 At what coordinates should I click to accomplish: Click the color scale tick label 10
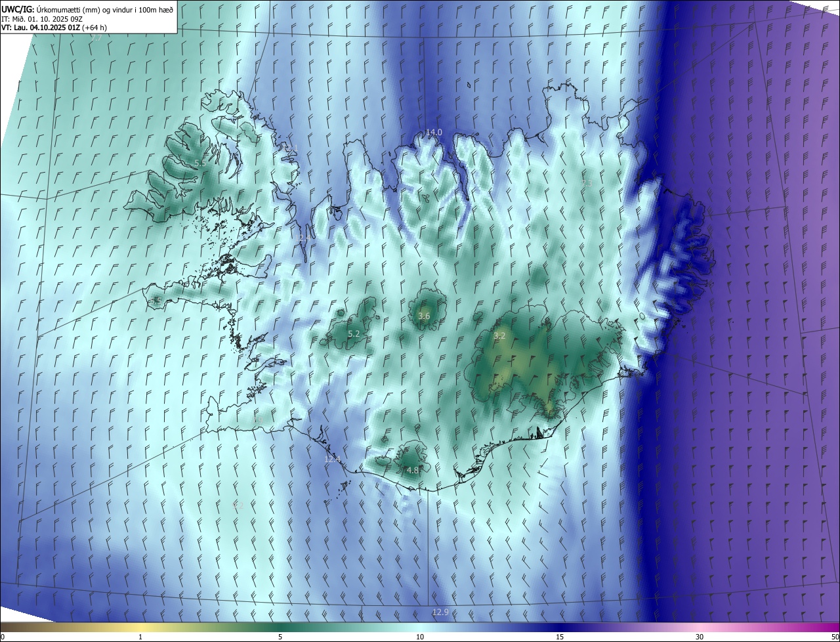pyautogui.click(x=420, y=637)
